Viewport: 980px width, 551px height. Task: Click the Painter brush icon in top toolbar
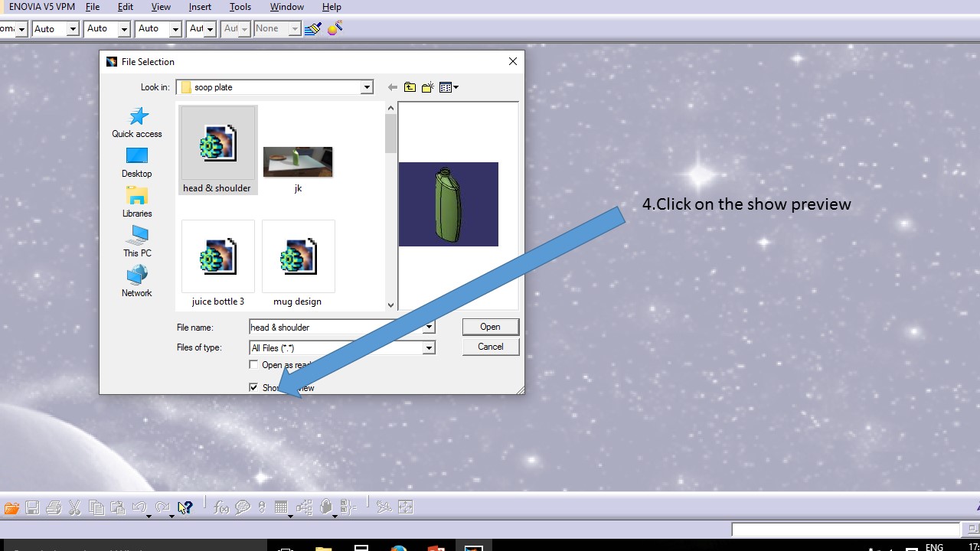click(312, 28)
